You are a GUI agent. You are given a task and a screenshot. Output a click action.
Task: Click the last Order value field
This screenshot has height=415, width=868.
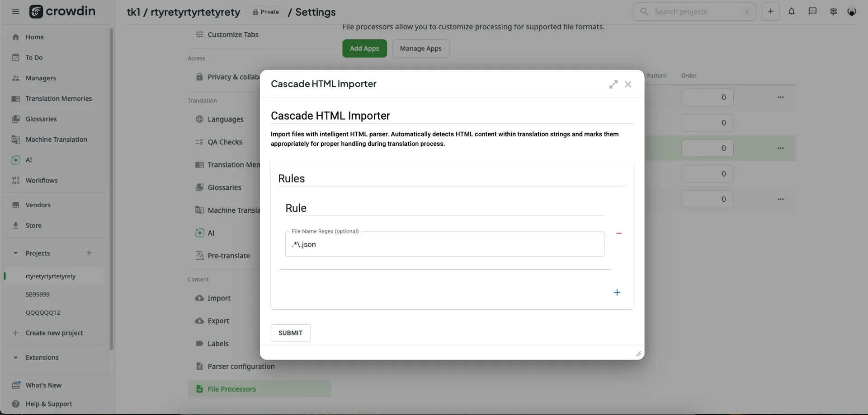[708, 199]
